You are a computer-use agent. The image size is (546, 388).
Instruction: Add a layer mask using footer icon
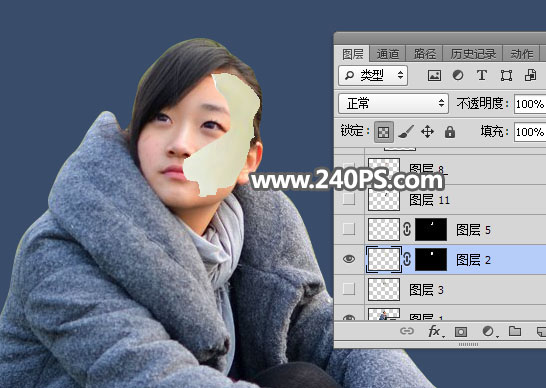[x=461, y=332]
